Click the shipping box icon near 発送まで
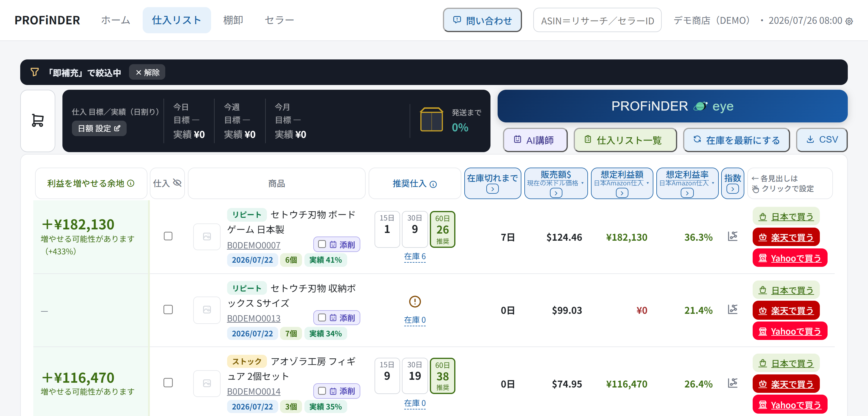 (x=431, y=119)
